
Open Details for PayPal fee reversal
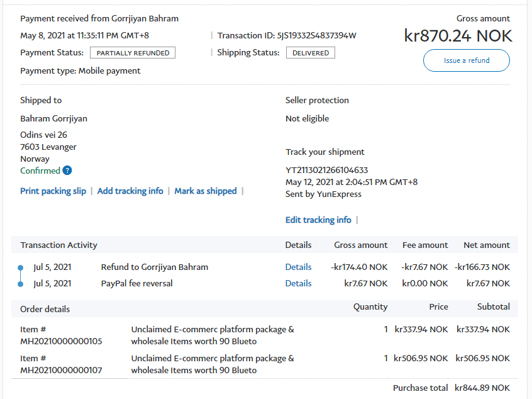tap(298, 283)
